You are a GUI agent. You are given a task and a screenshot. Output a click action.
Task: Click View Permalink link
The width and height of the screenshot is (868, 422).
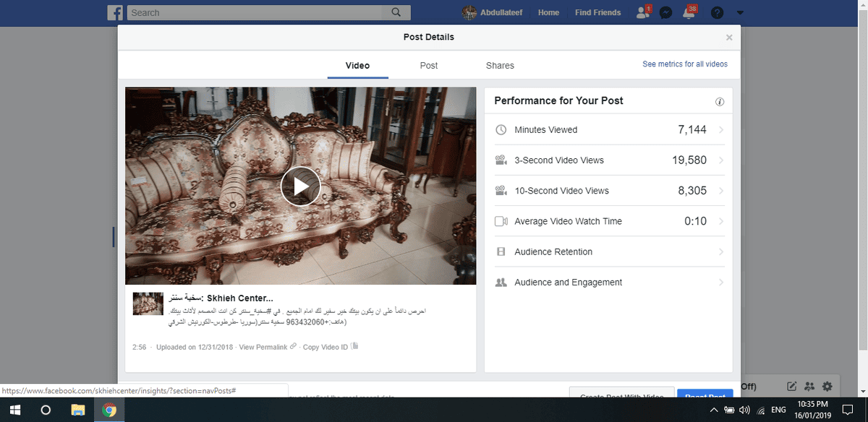(x=264, y=348)
